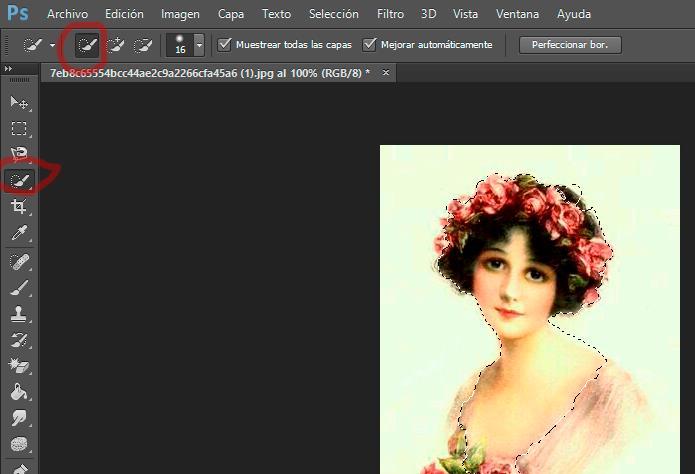Screen dimensions: 695x474
Task: Select the History Brush tool
Action: [x=19, y=340]
